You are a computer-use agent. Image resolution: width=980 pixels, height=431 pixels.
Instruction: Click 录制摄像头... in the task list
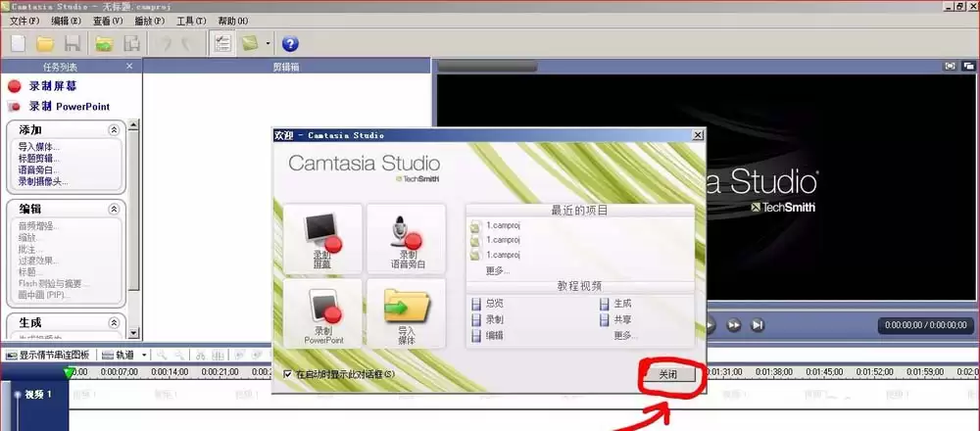[43, 182]
